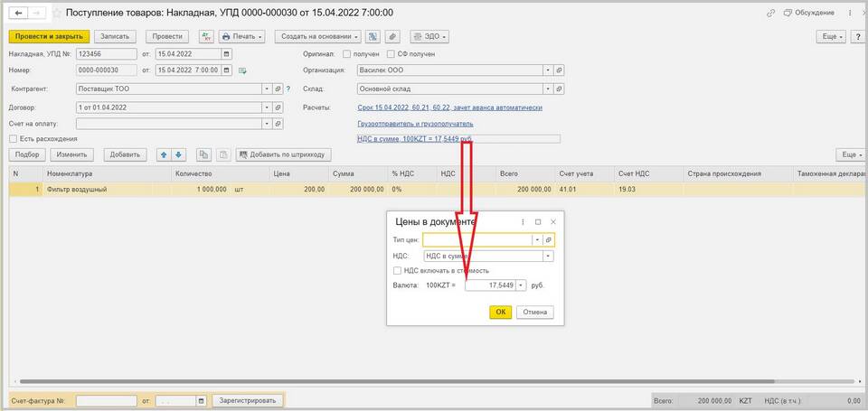Viewport: 868px width, 411px height.
Task: Open Счет на оплату record icon
Action: 278,124
